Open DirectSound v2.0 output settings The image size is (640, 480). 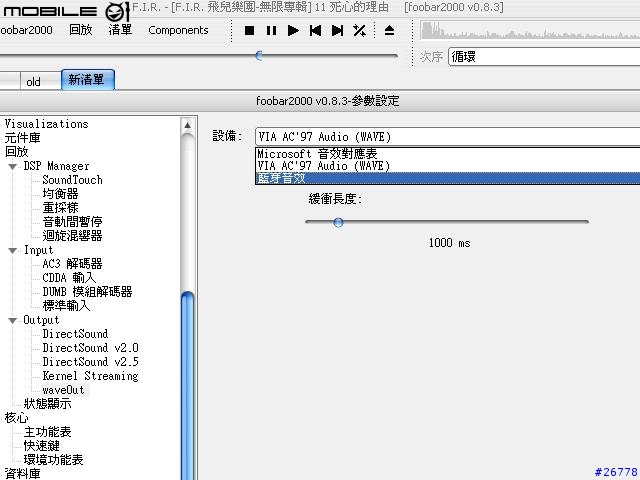pyautogui.click(x=91, y=348)
